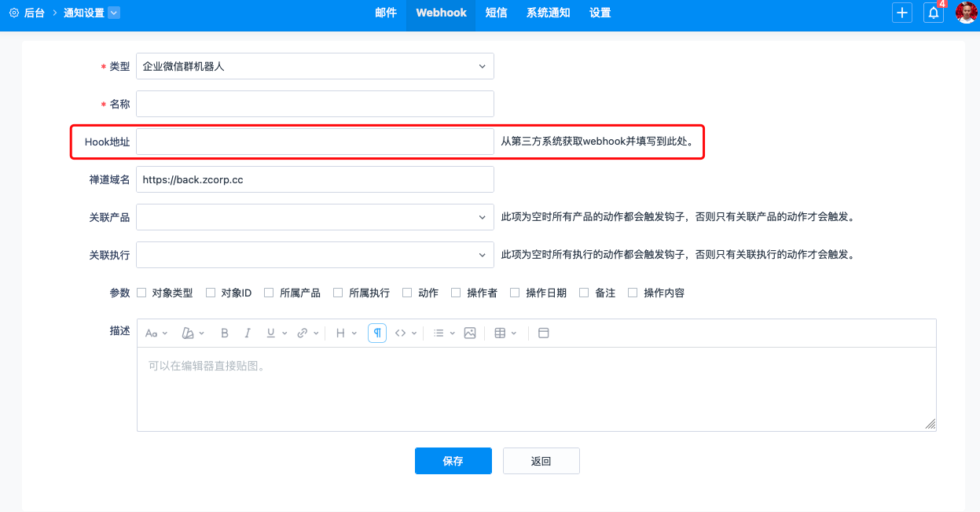Expand the 关联执行 dropdown
Screen dimensions: 980x512
tap(314, 255)
